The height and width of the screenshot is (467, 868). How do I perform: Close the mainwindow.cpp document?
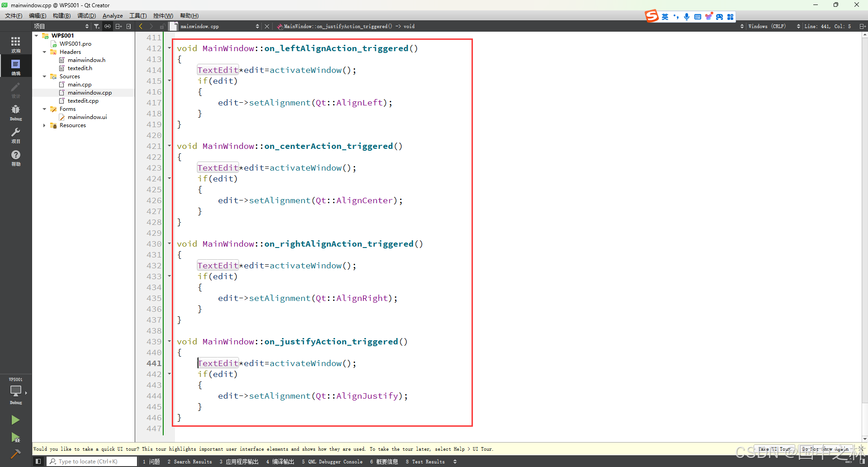click(267, 26)
